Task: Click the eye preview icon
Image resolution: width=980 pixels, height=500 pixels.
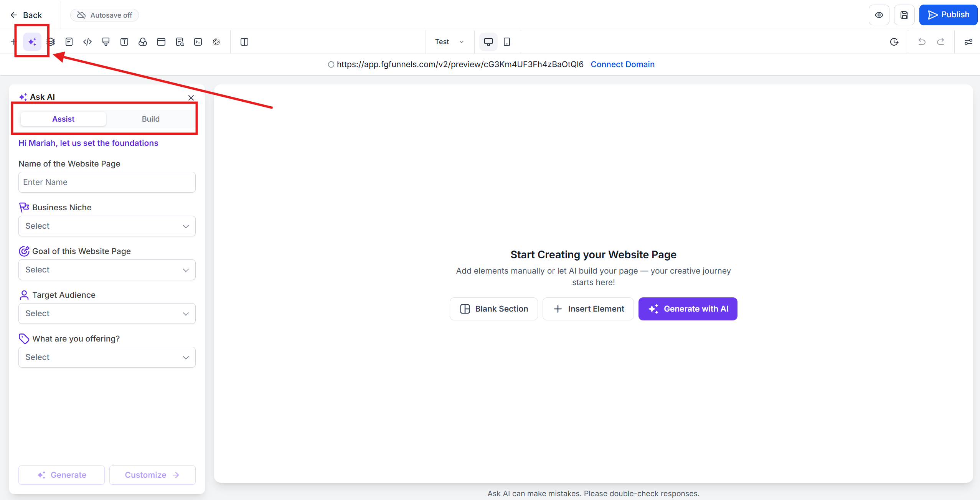Action: pos(879,15)
